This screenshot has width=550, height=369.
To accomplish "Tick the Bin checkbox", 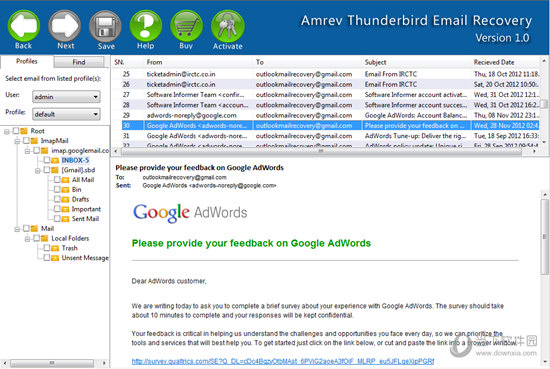I will click(57, 189).
